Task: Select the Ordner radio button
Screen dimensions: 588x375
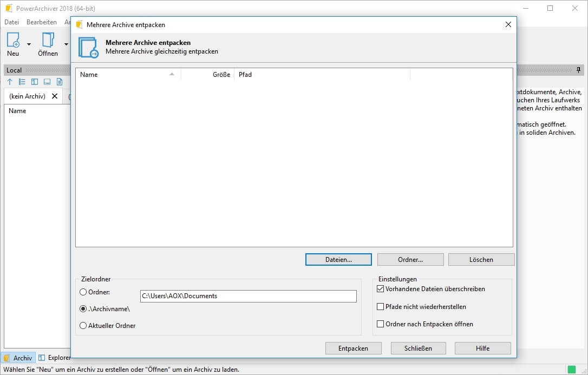Action: pyautogui.click(x=83, y=292)
